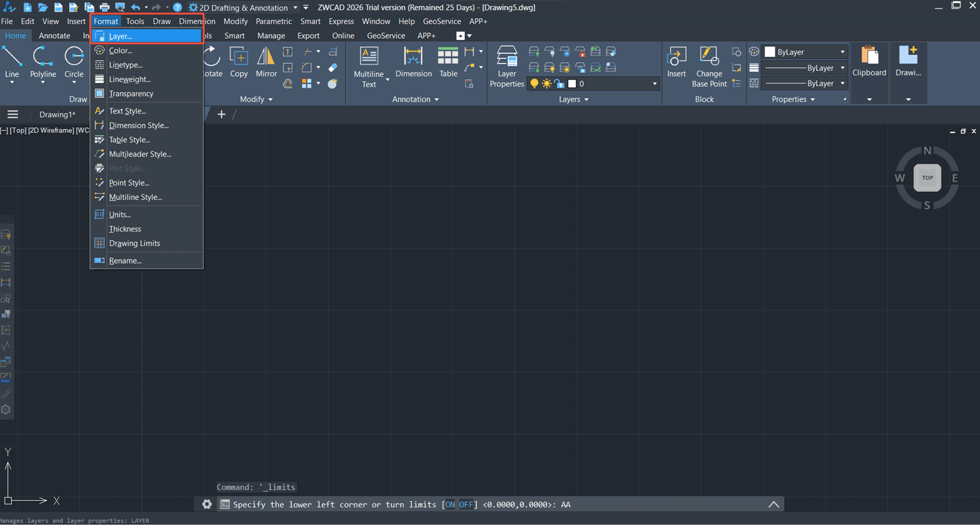980x526 pixels.
Task: Select the ON option in the command prompt
Action: tap(450, 504)
